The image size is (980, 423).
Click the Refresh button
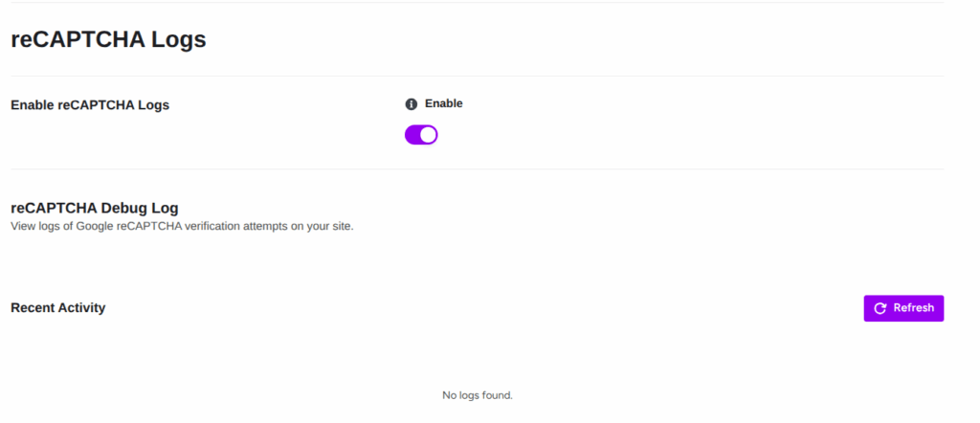(903, 308)
